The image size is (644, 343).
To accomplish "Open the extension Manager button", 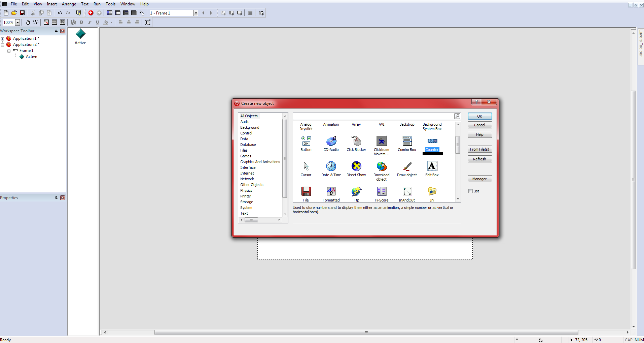I will click(480, 179).
